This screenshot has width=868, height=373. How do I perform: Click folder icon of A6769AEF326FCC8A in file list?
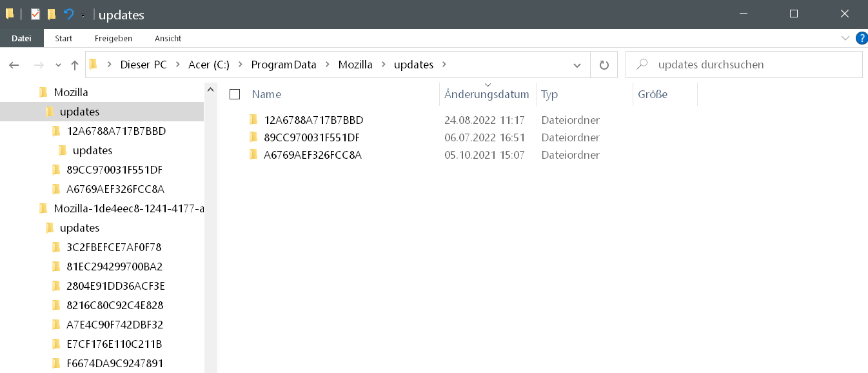[253, 155]
